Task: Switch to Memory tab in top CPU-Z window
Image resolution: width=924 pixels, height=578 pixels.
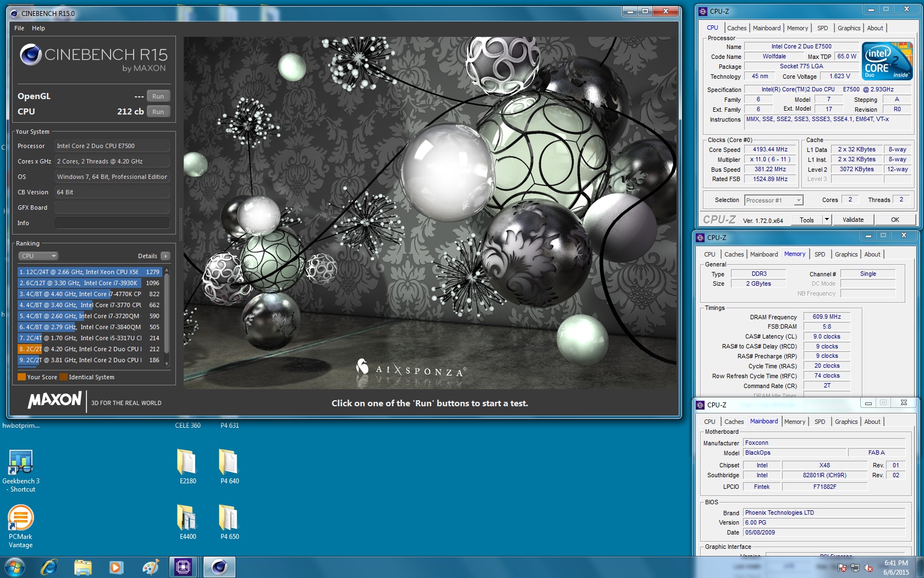Action: click(798, 28)
